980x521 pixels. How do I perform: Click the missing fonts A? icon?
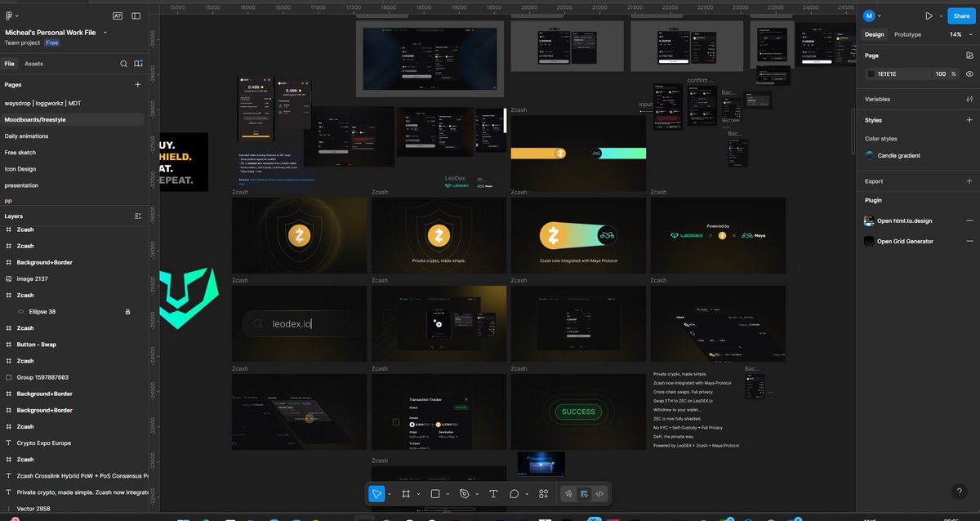[118, 16]
